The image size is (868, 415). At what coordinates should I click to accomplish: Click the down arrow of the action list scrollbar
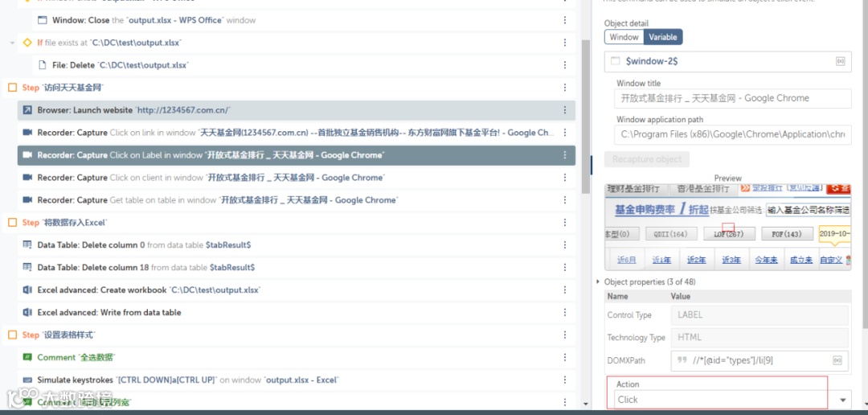(586, 404)
